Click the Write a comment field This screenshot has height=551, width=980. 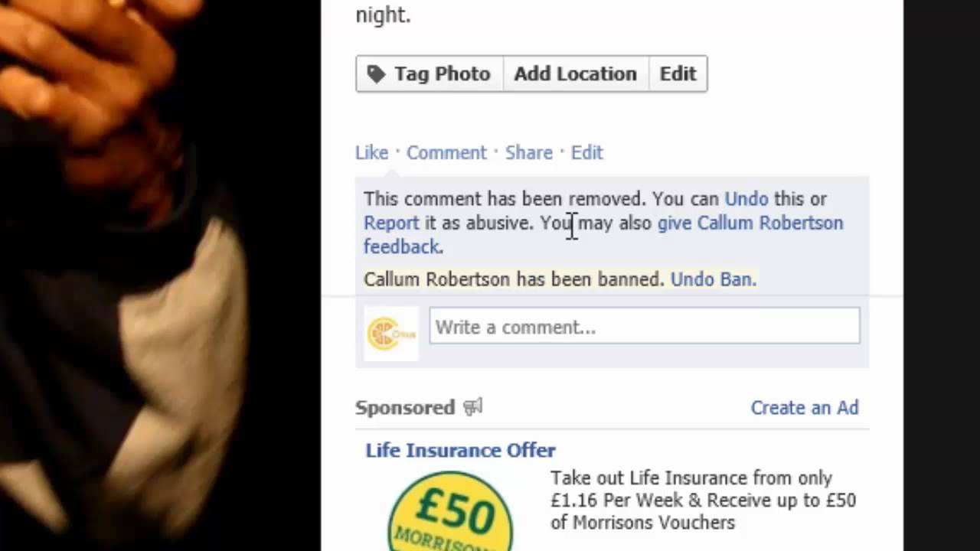coord(645,327)
